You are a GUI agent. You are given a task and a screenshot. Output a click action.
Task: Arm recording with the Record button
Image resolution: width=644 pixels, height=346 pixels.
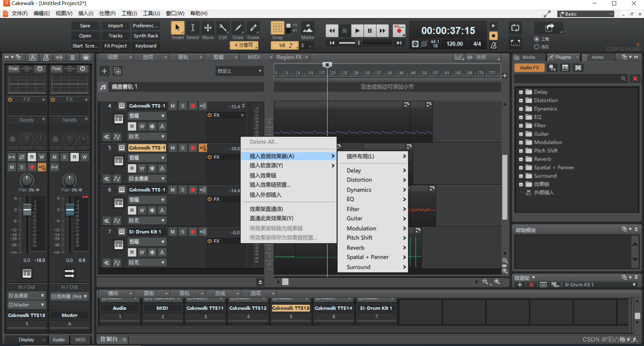[x=399, y=31]
